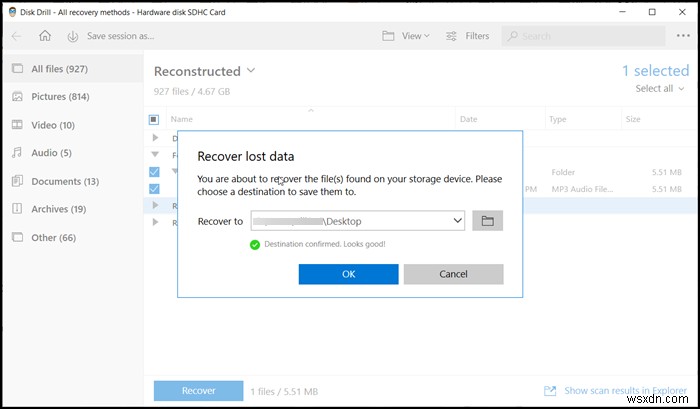Confirm recovery with the OK button
Viewport: 700px width, 409px height.
click(348, 274)
